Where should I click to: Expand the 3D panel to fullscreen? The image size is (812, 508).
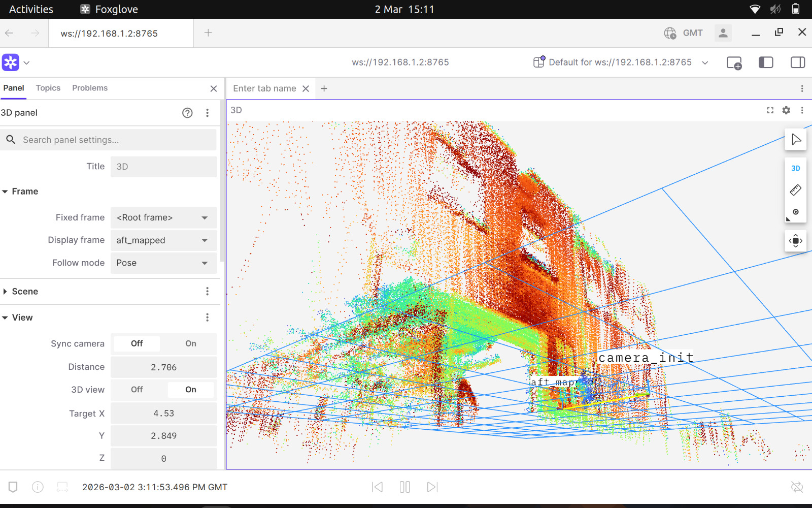pos(770,110)
